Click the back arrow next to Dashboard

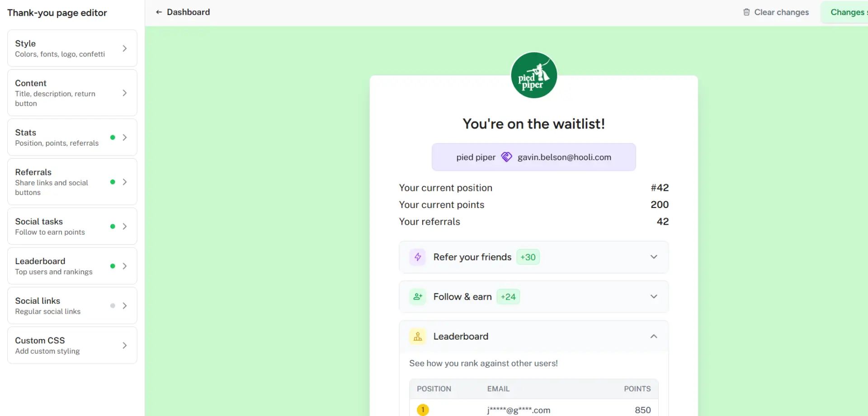tap(159, 12)
